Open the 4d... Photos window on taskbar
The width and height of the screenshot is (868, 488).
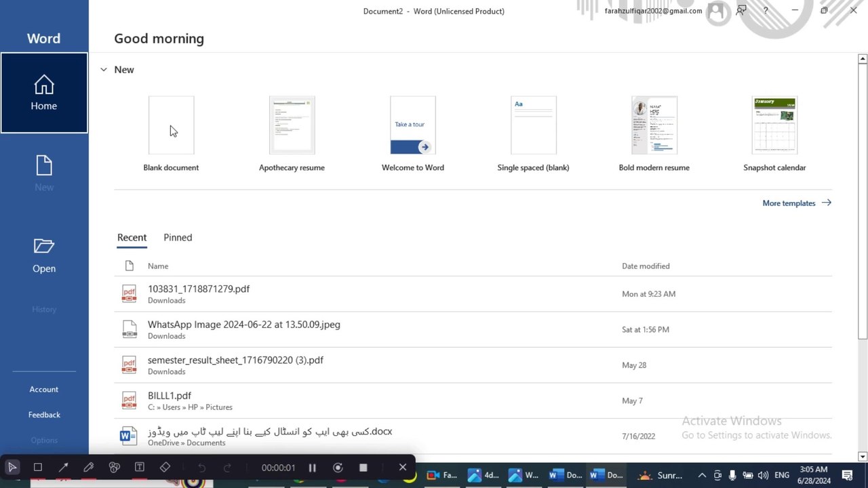[484, 475]
